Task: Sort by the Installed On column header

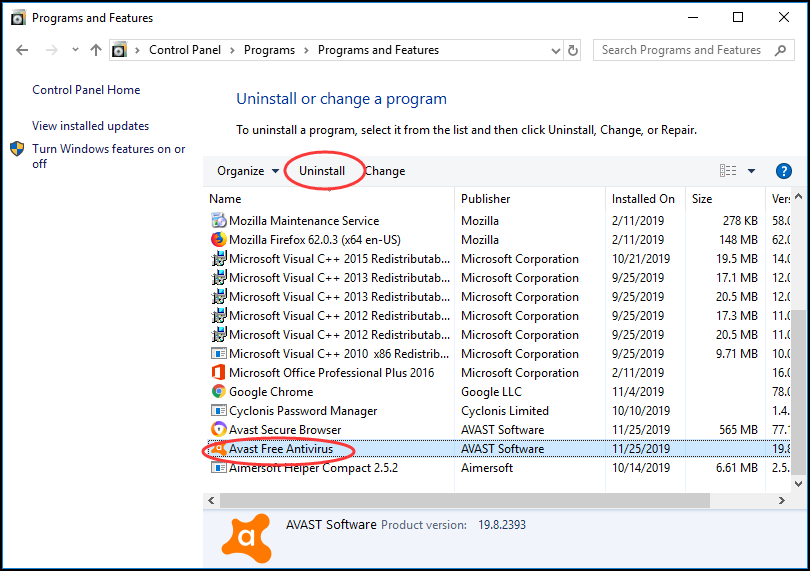Action: [645, 199]
